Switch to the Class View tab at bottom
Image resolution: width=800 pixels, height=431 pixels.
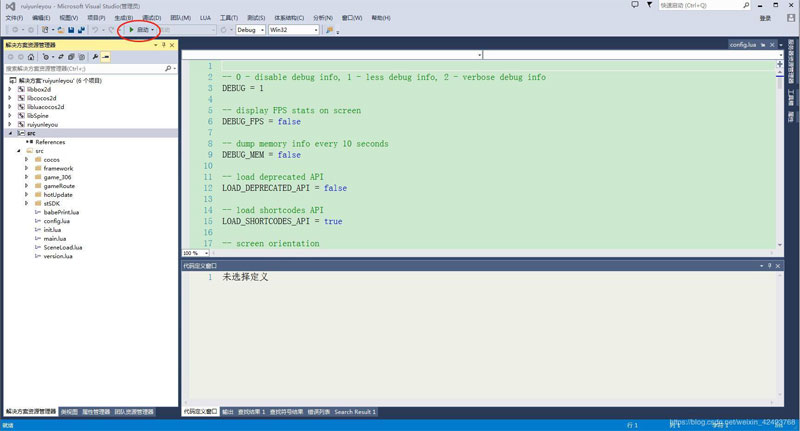(x=69, y=412)
